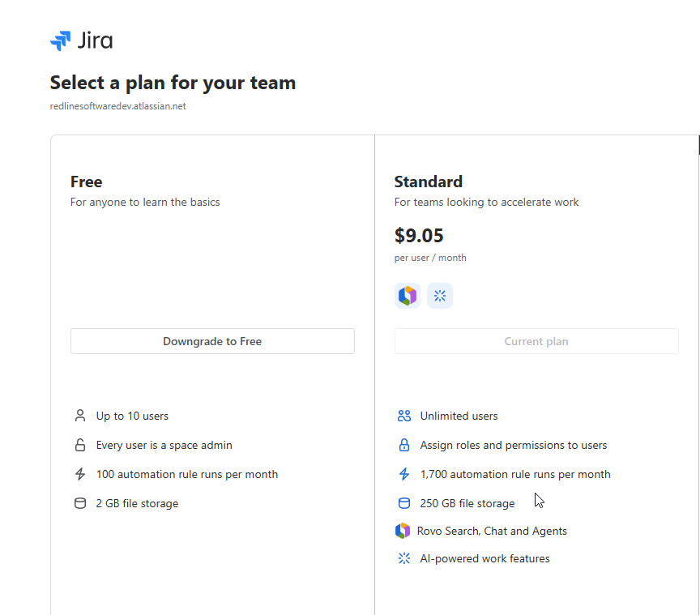Click '250 GB file storage' text

pyautogui.click(x=467, y=503)
